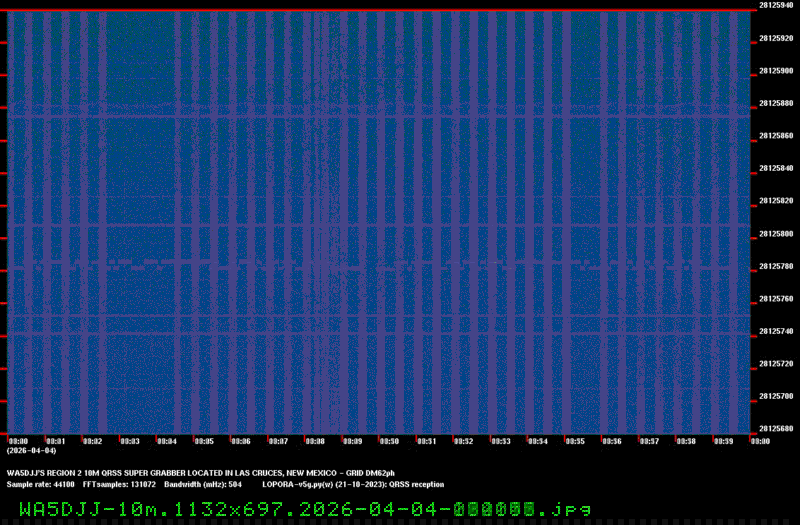
Task: Select the 28125880 frequency marker
Action: coord(776,103)
